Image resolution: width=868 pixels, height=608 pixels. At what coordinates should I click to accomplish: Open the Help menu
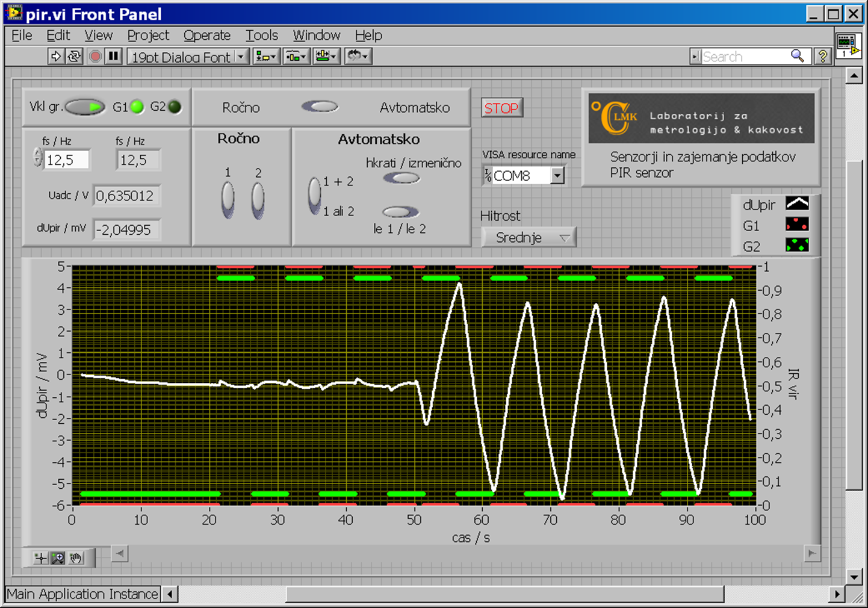click(368, 36)
